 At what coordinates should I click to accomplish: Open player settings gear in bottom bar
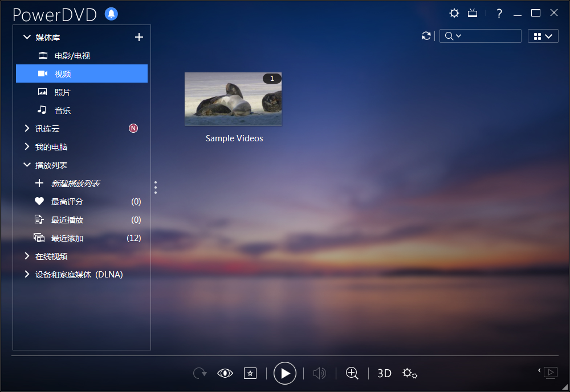click(x=409, y=373)
